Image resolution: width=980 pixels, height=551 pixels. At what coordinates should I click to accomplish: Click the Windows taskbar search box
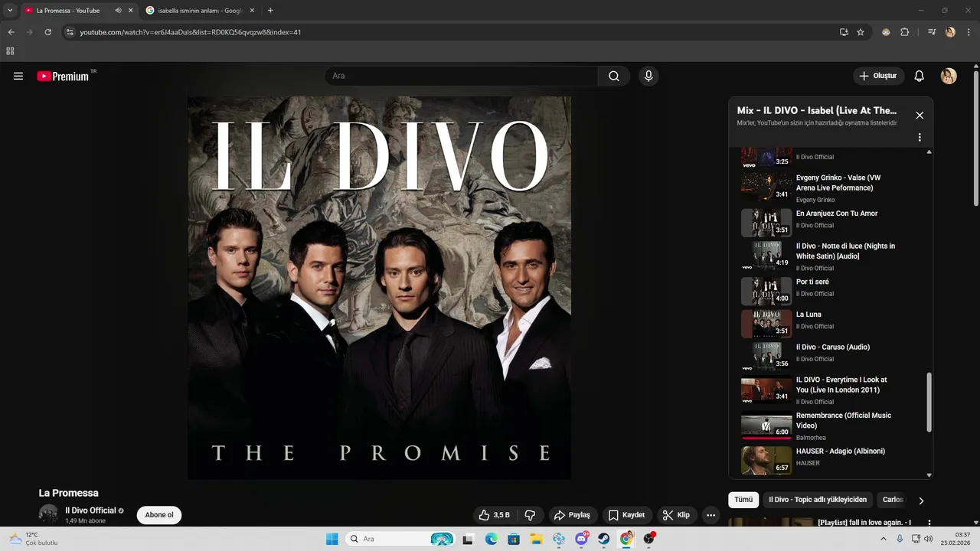400,539
